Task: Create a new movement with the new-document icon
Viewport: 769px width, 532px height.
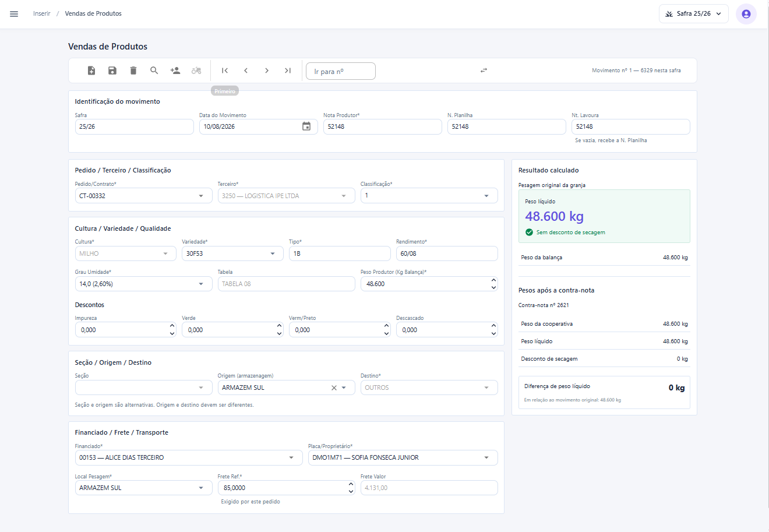Action: [91, 71]
